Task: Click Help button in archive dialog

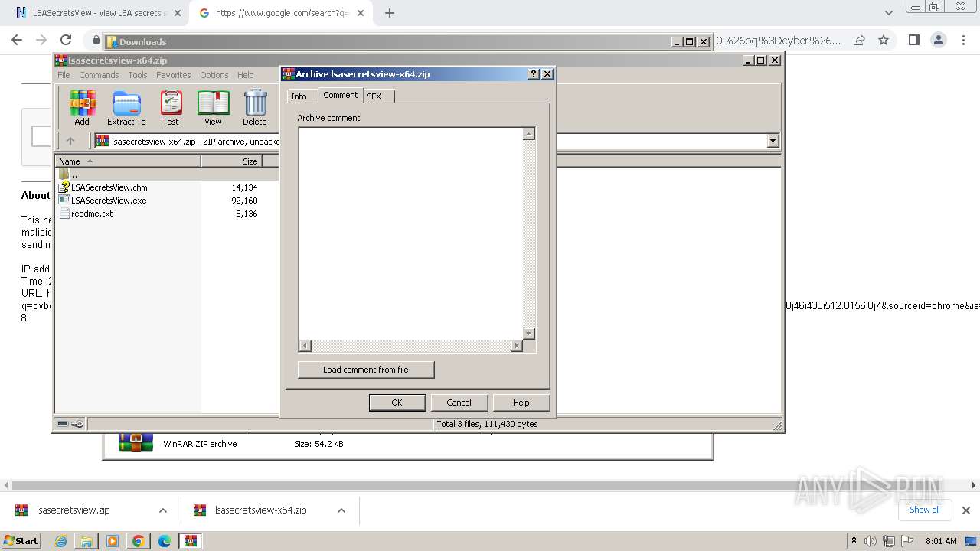Action: 521,403
